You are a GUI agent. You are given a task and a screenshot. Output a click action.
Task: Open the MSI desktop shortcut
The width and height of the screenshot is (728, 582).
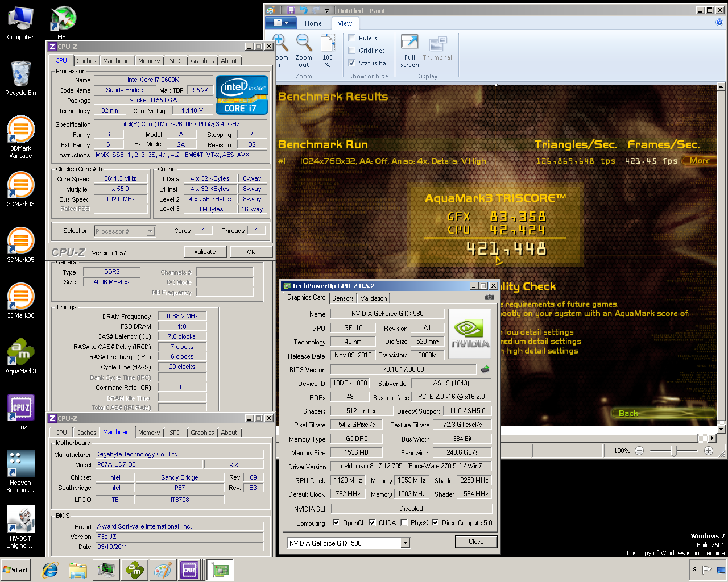pos(63,23)
